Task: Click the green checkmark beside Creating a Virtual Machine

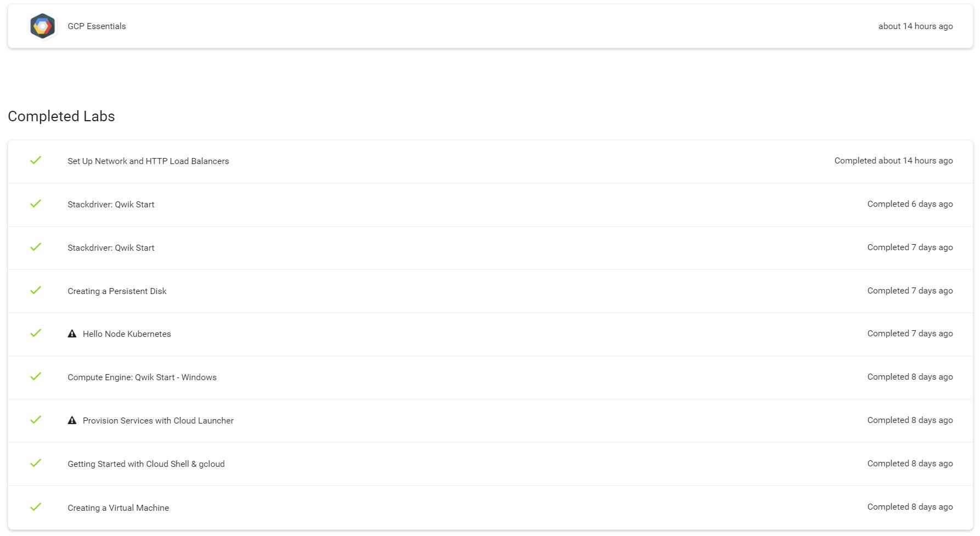Action: (x=36, y=507)
